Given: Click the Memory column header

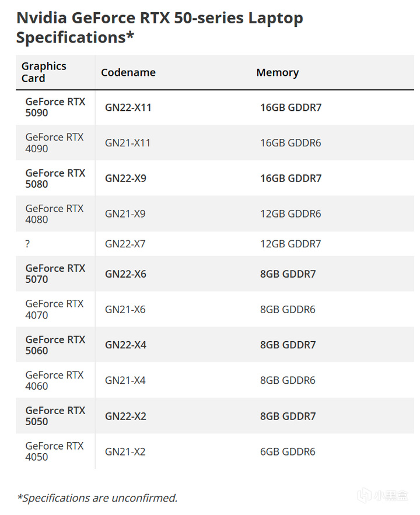Looking at the screenshot, I should (x=278, y=72).
